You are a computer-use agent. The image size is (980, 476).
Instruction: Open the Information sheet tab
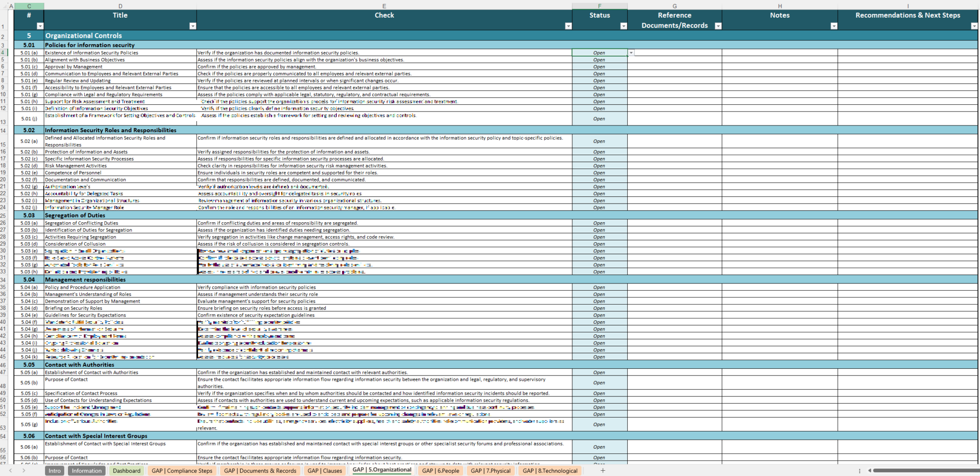click(x=86, y=471)
